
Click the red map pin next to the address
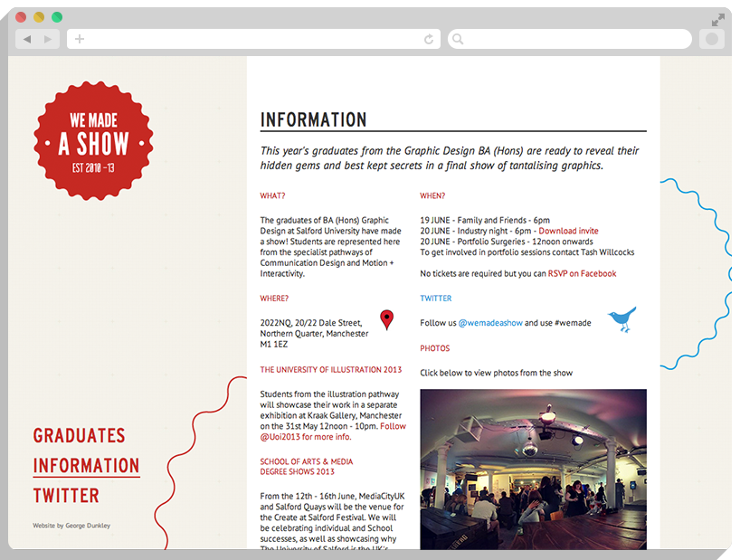click(x=387, y=319)
